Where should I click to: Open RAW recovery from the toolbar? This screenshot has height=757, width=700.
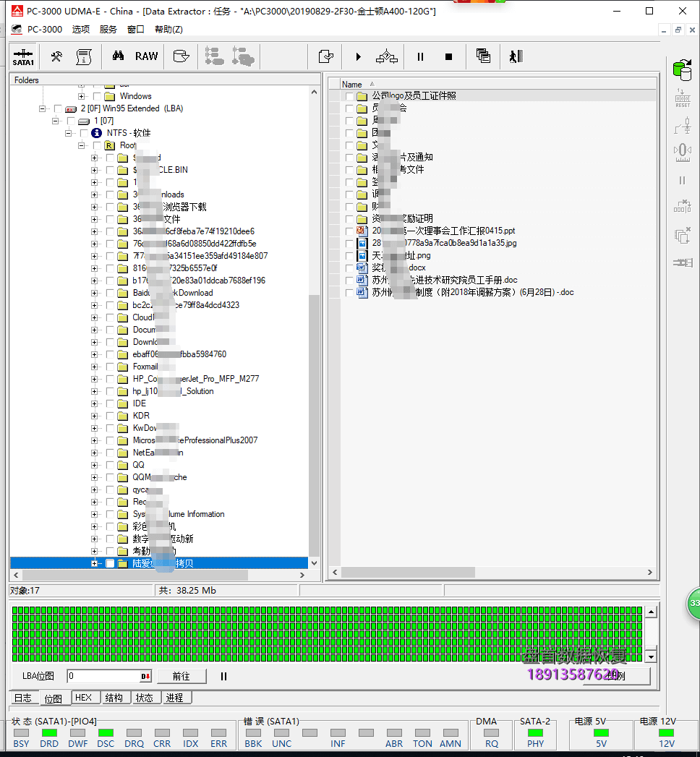146,56
